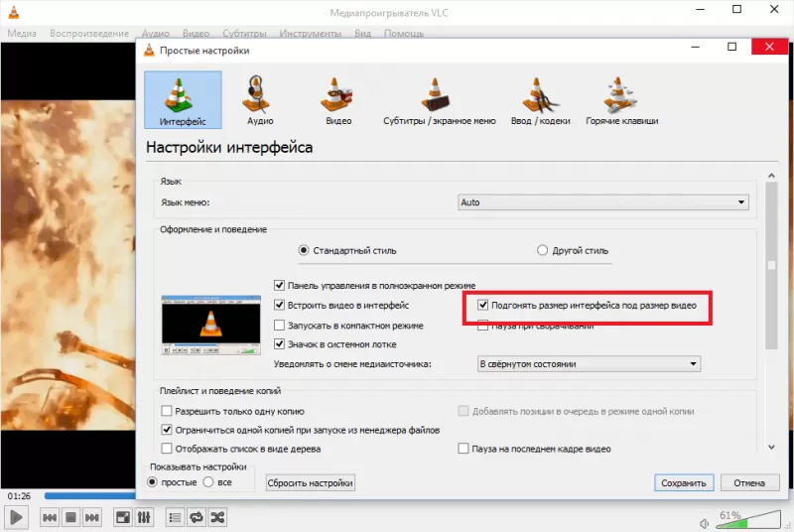
Task: Select Стандартный стиль radio button
Action: tap(304, 250)
